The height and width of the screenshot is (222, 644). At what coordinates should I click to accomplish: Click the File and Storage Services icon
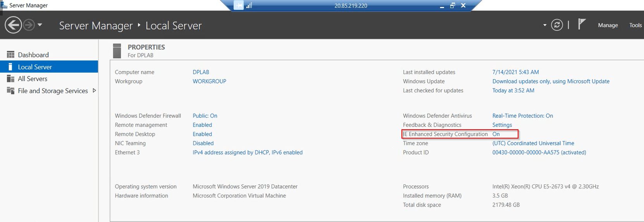click(x=10, y=91)
